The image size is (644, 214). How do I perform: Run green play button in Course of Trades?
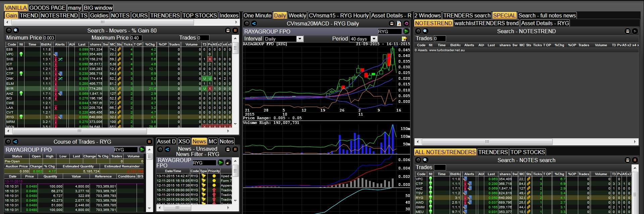(x=142, y=150)
